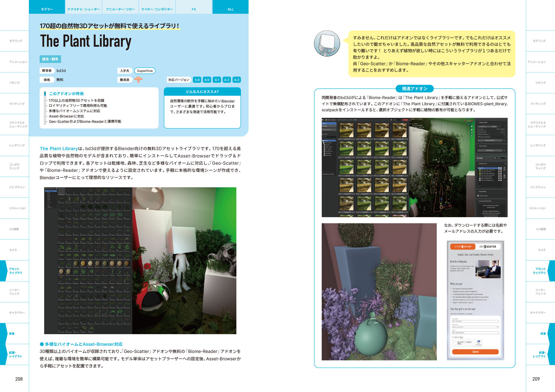Open settings icon beside Scatter Object(s)

click(x=504, y=140)
